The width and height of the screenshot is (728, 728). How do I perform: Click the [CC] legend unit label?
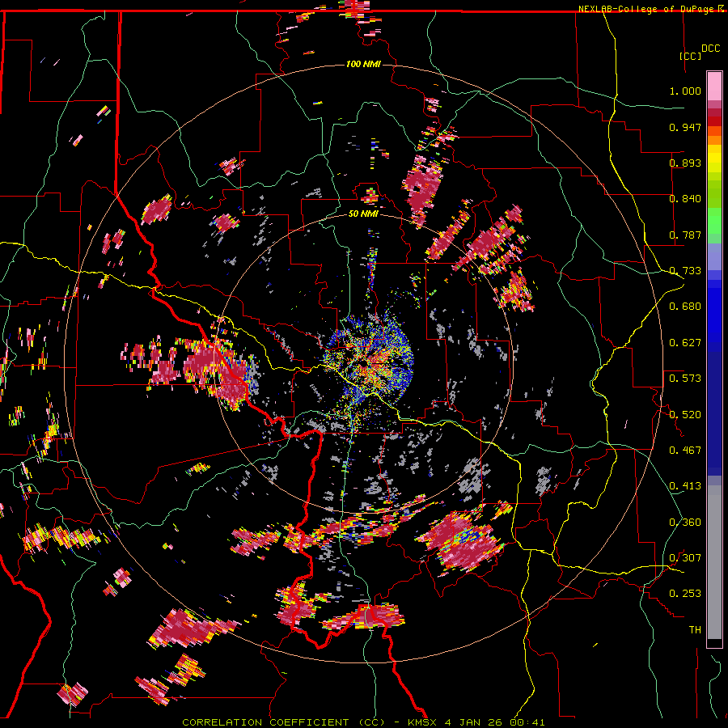pyautogui.click(x=690, y=56)
